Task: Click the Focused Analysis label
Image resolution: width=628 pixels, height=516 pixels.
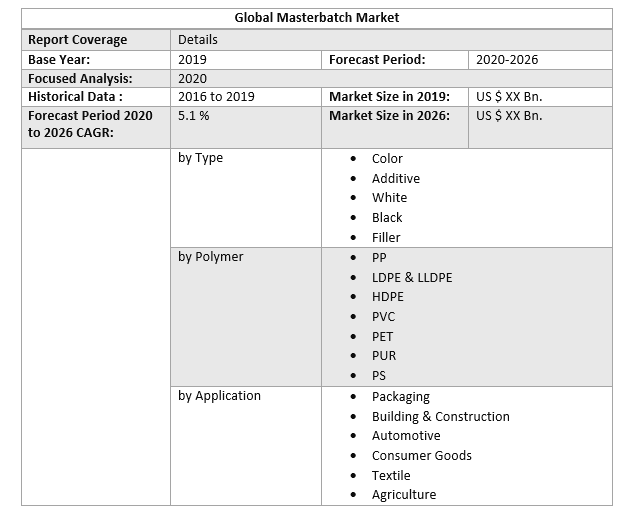Action: coord(80,79)
